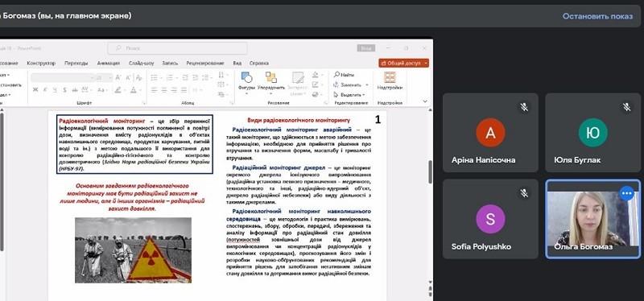The height and width of the screenshot is (301, 644).
Task: Apply bold formatting with Ж button
Action: coord(35,89)
